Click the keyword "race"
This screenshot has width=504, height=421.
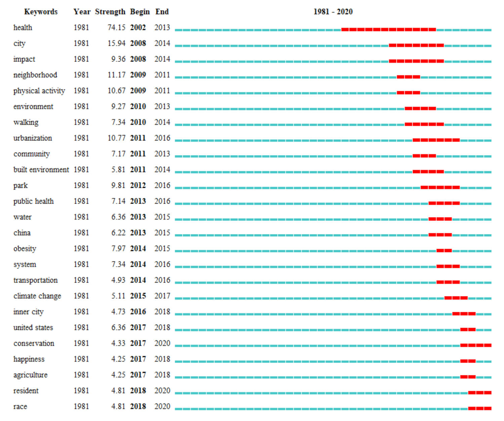tap(20, 407)
